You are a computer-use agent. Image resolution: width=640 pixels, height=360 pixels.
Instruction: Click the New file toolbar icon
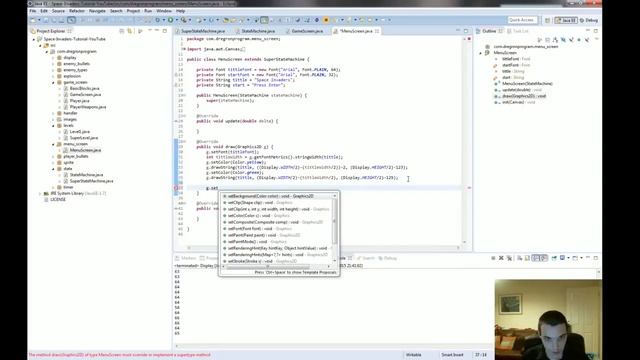[33, 20]
